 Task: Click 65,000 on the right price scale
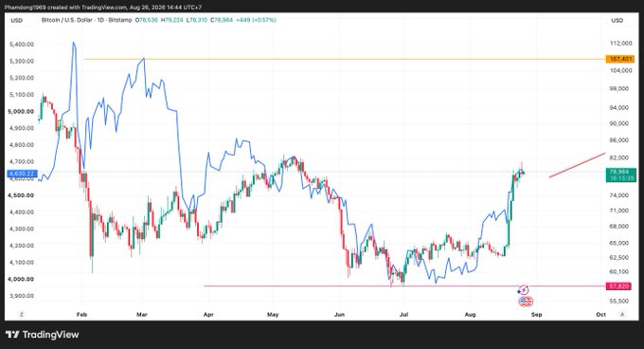tap(619, 243)
